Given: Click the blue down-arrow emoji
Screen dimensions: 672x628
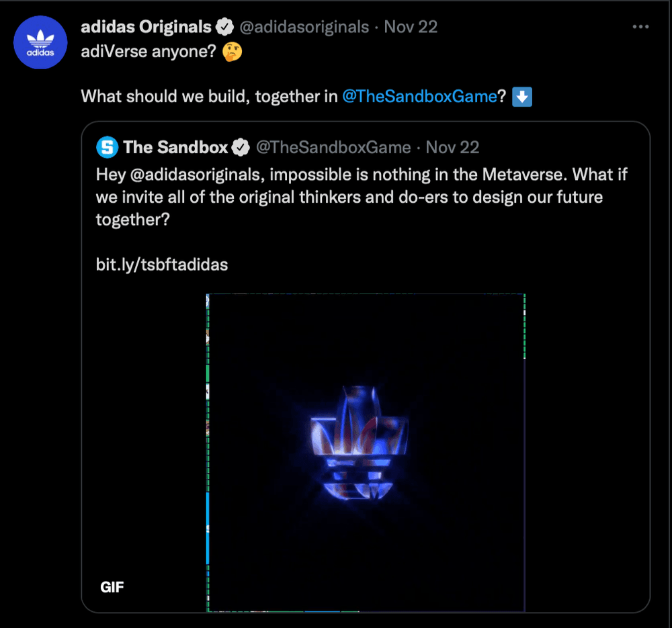Looking at the screenshot, I should [x=522, y=97].
